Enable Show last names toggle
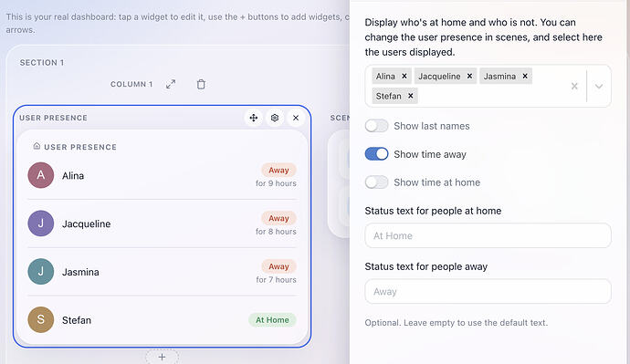This screenshot has width=630, height=364. point(376,126)
